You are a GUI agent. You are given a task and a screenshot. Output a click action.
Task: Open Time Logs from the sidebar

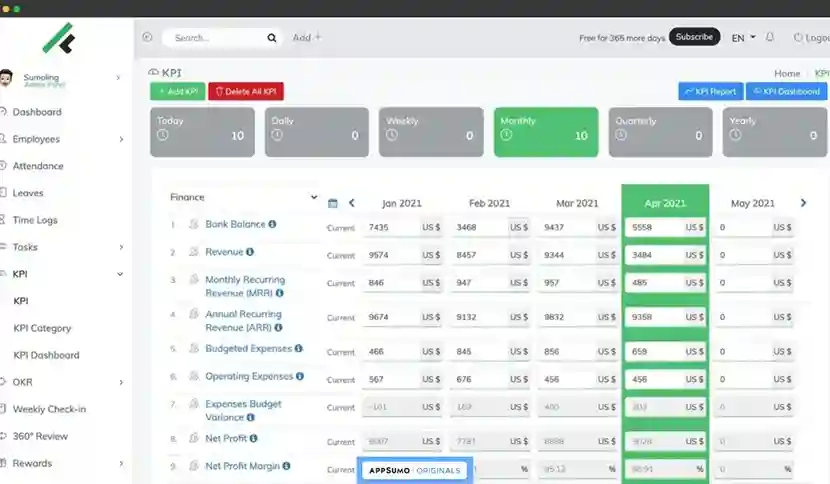(x=35, y=220)
